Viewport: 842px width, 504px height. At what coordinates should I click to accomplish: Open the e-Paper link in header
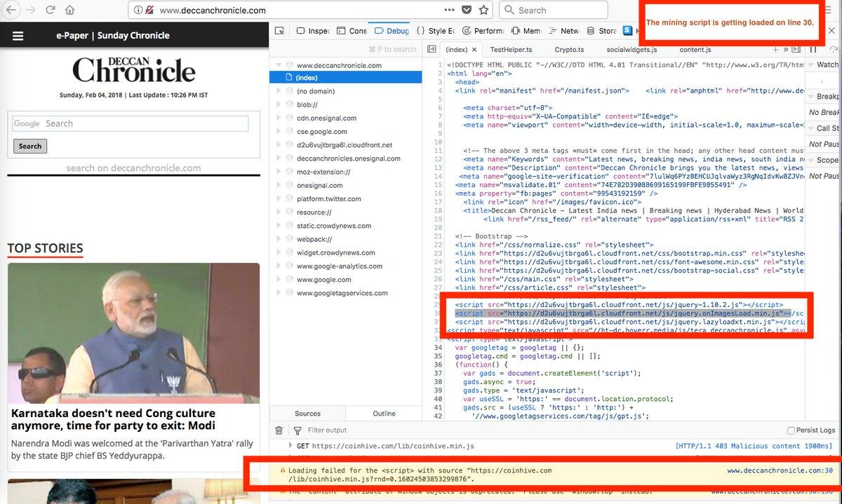[x=72, y=36]
